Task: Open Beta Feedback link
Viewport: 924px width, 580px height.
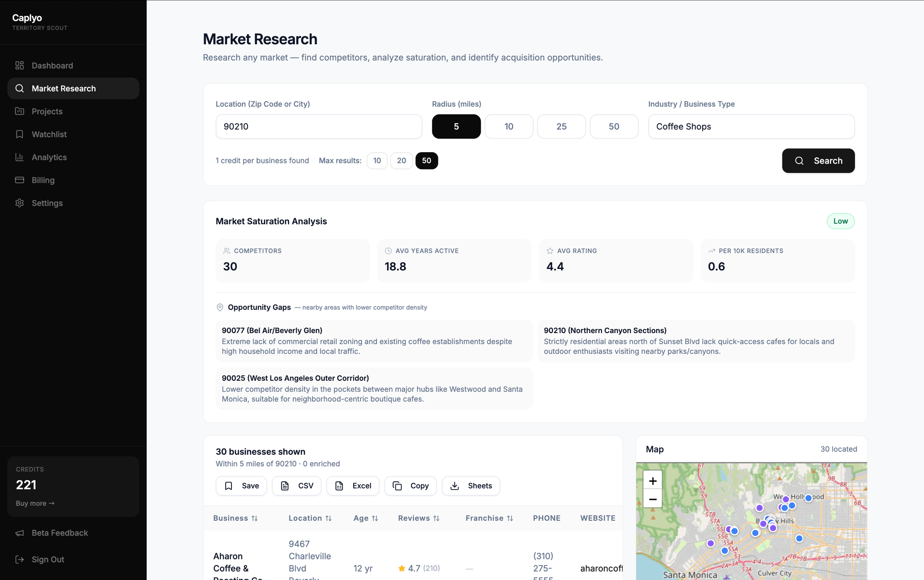Action: pyautogui.click(x=60, y=533)
